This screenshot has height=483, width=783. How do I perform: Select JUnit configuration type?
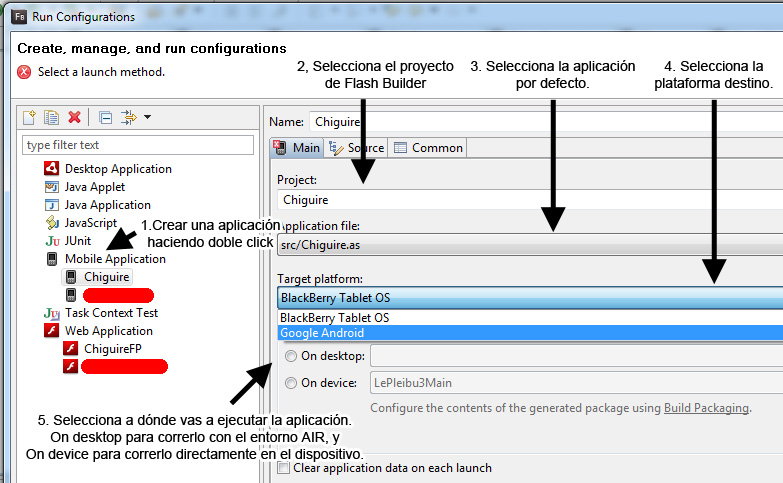click(78, 241)
